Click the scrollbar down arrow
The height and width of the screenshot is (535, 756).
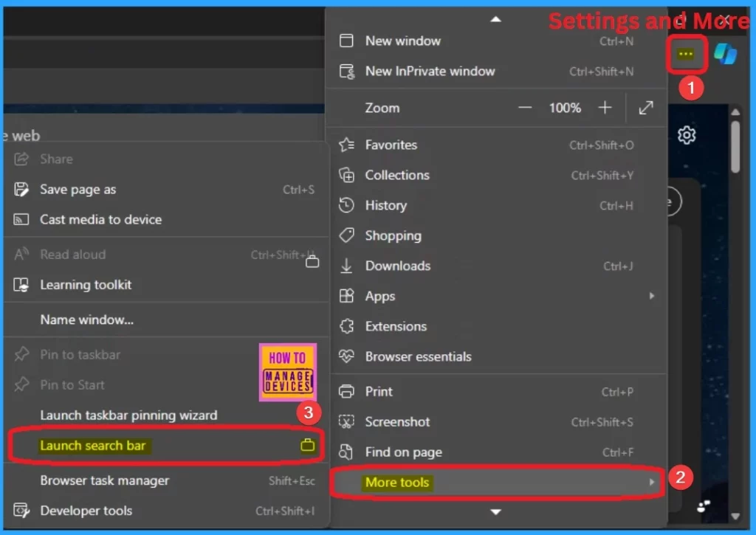point(735,517)
